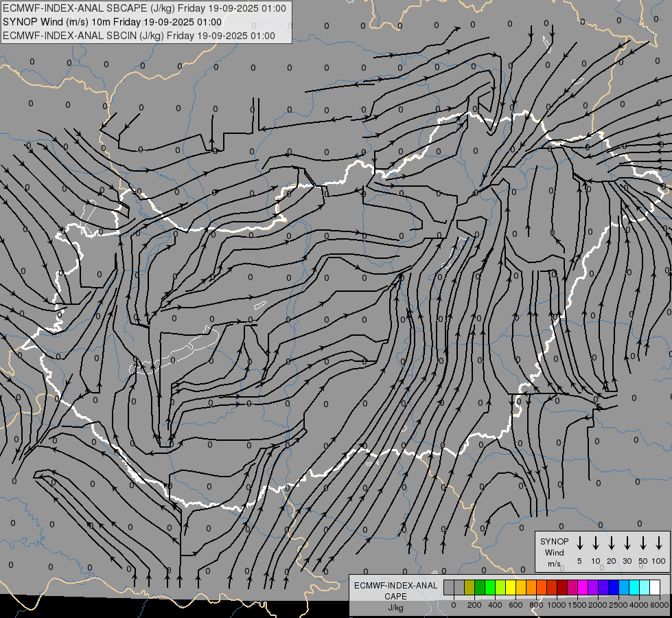Click the 1000 label on CAPE scale
Image resolution: width=672 pixels, height=618 pixels.
(557, 605)
